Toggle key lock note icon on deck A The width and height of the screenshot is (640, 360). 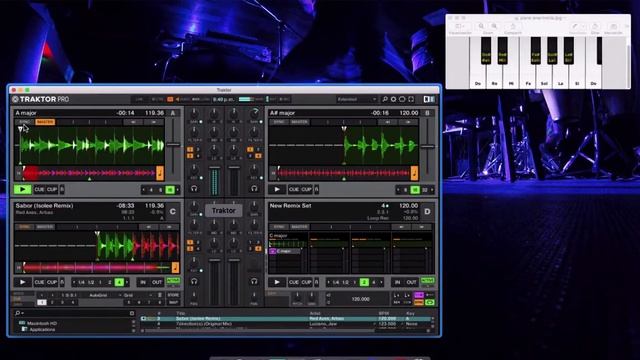160,173
